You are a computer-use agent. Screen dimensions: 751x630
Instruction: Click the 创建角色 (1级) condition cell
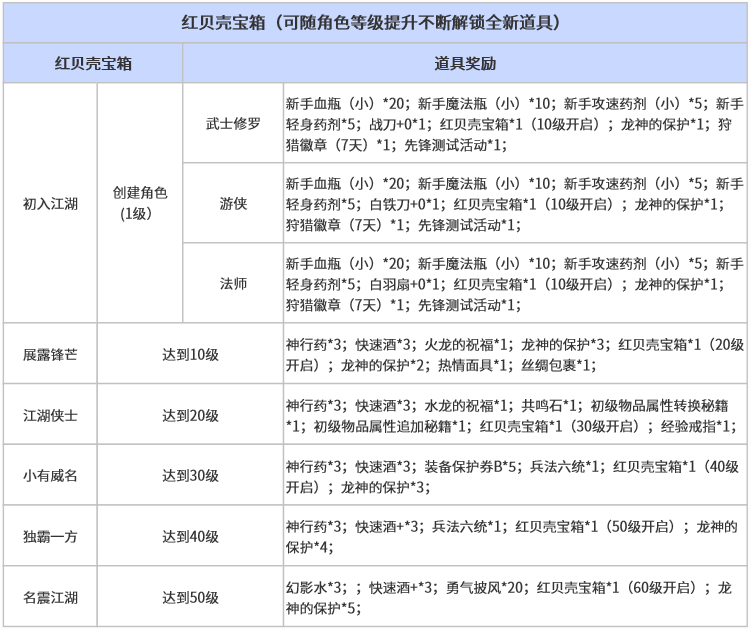tap(140, 203)
